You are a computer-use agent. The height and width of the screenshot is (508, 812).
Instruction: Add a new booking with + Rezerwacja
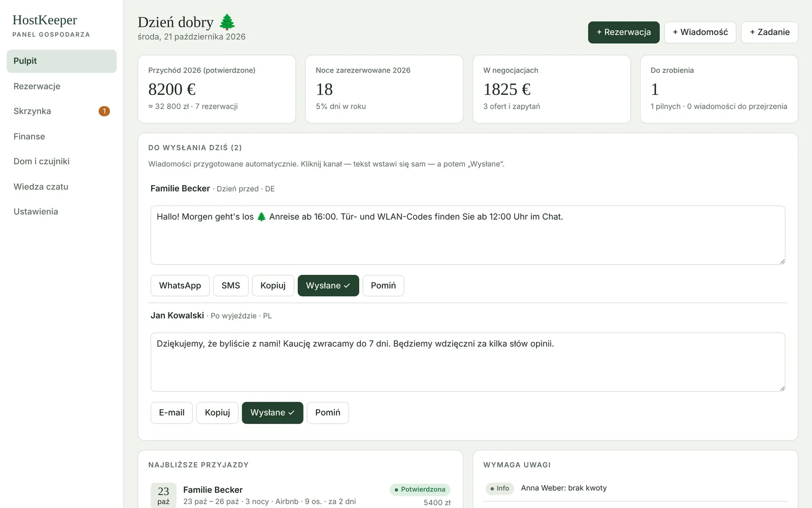[624, 32]
